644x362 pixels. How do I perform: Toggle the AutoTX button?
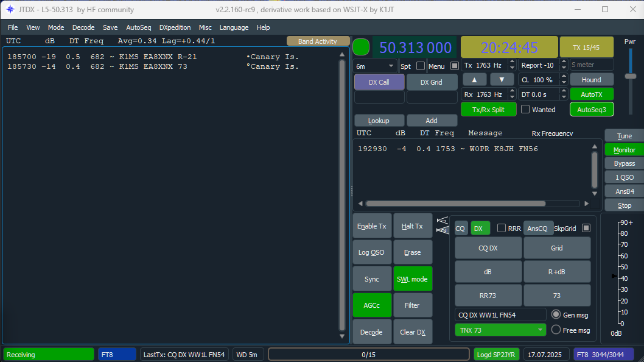[592, 94]
